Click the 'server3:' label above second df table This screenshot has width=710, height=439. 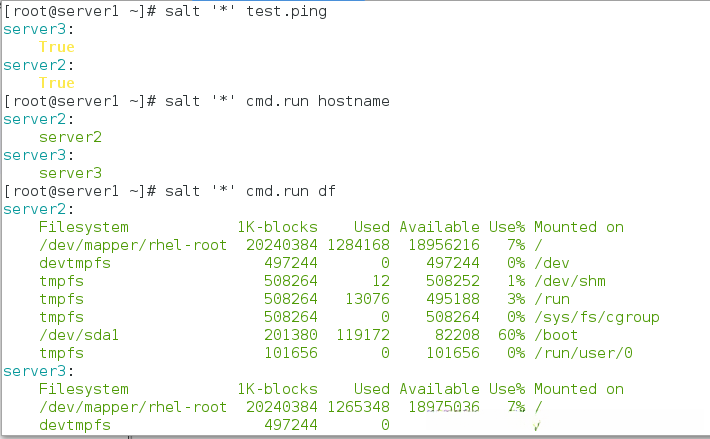tap(29, 371)
